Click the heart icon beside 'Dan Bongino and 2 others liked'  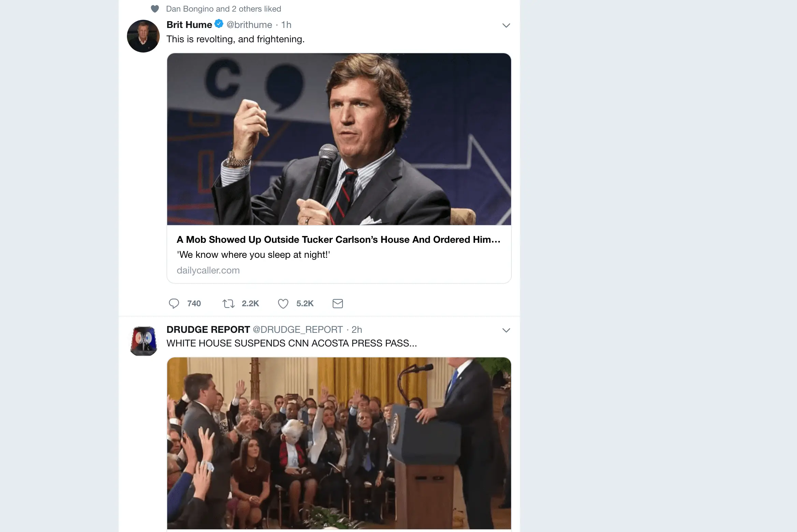click(155, 9)
